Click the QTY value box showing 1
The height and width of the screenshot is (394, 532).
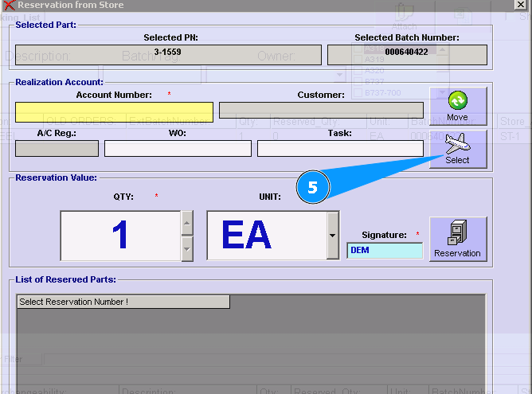(120, 236)
